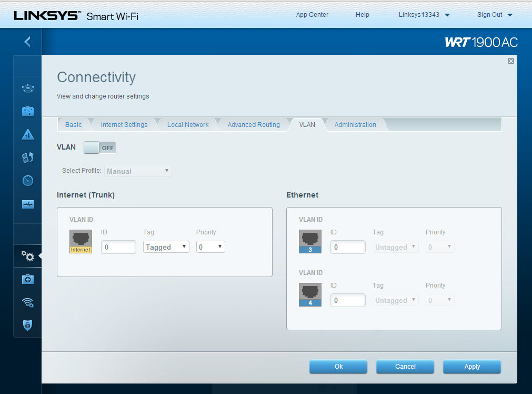Open the External Storage USB icon

(28, 204)
